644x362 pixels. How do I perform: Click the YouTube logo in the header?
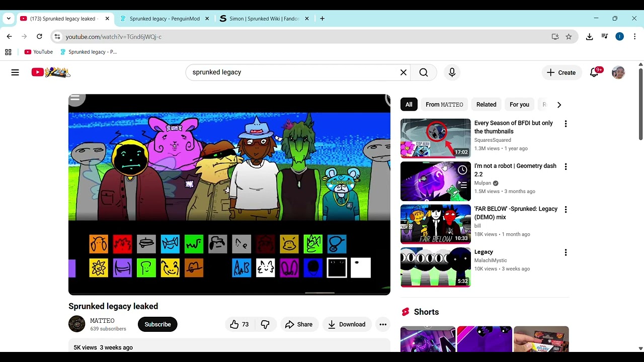click(x=51, y=72)
